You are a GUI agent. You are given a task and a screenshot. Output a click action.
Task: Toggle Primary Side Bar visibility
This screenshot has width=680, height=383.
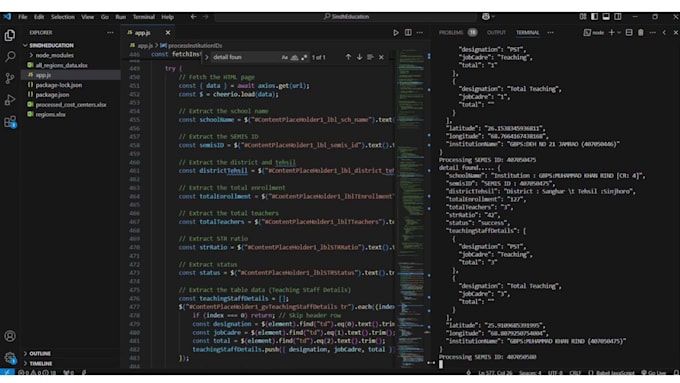595,16
